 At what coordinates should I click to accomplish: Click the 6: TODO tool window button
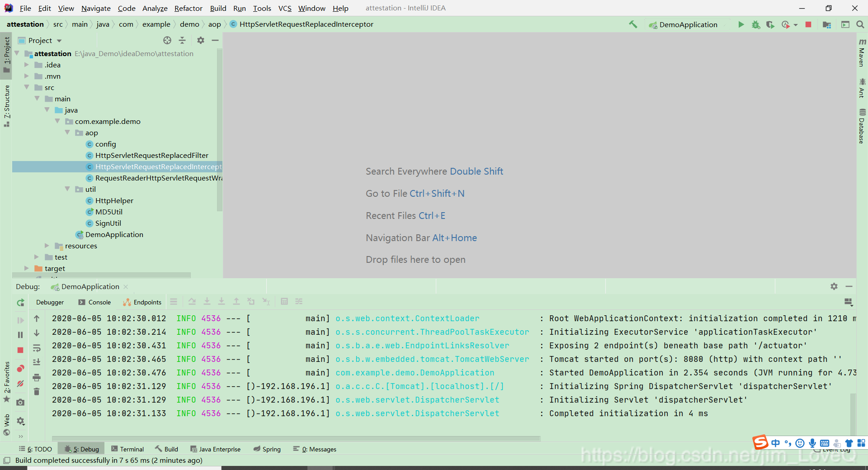tap(35, 449)
